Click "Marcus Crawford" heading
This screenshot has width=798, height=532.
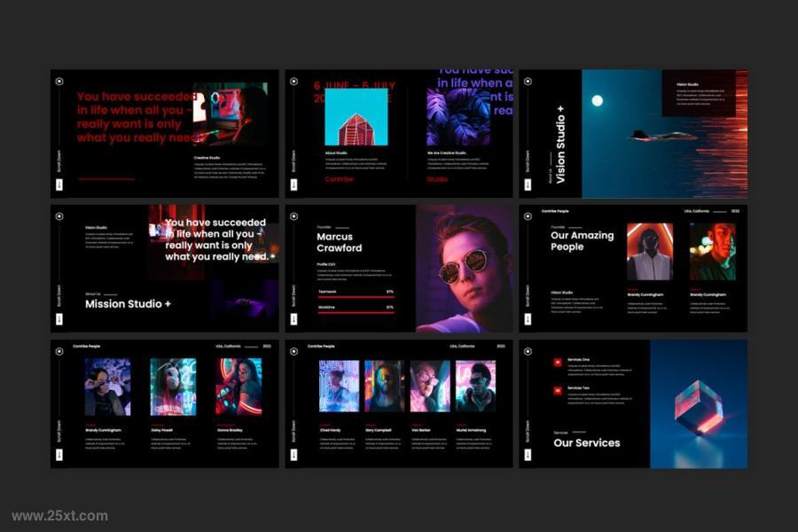340,242
